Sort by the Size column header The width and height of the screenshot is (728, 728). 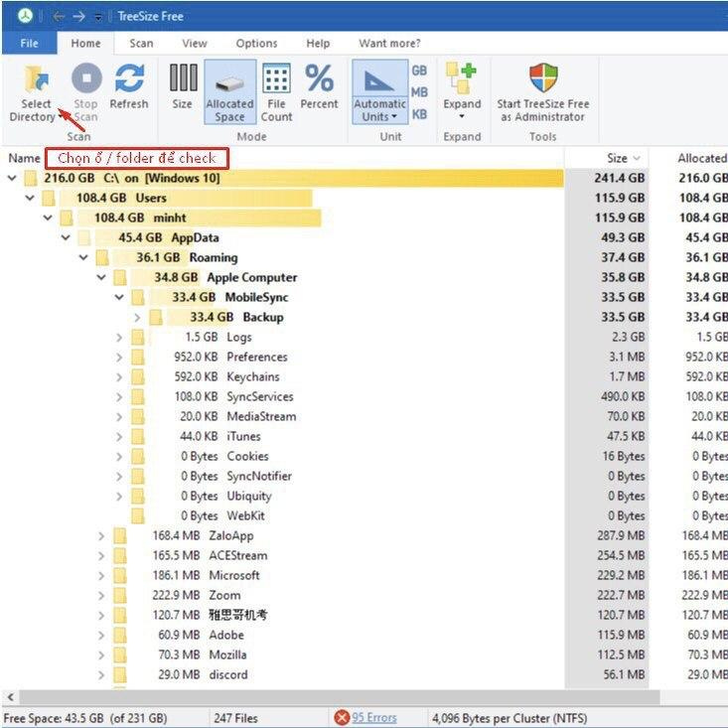(x=607, y=158)
